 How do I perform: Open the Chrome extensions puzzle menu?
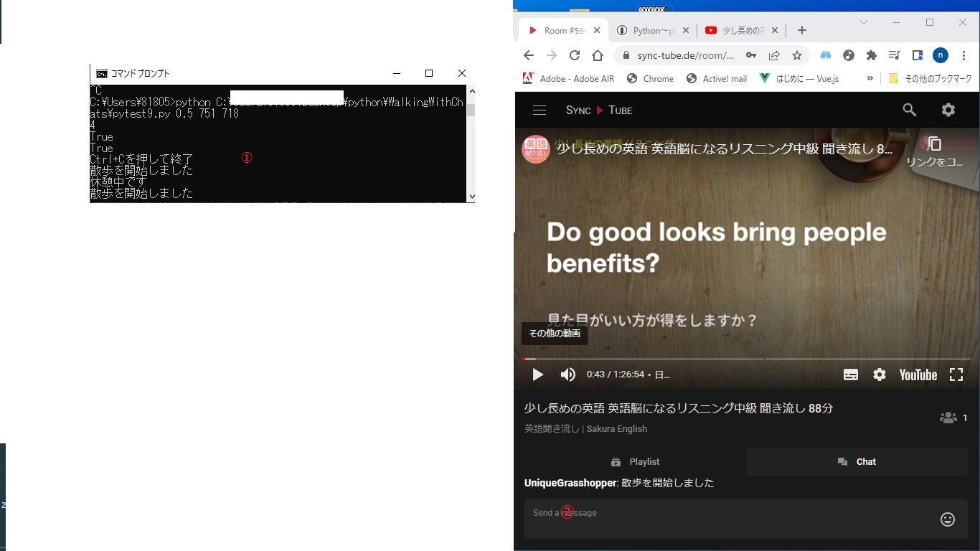pos(872,55)
